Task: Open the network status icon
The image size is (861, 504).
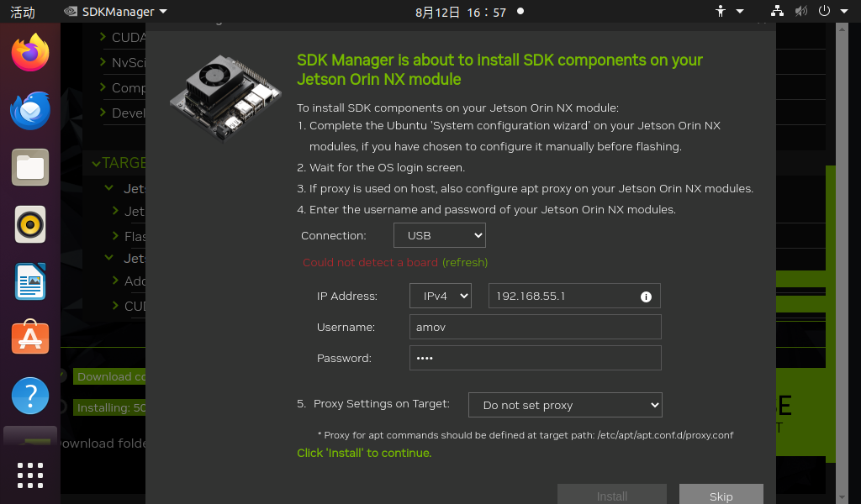Action: tap(777, 11)
